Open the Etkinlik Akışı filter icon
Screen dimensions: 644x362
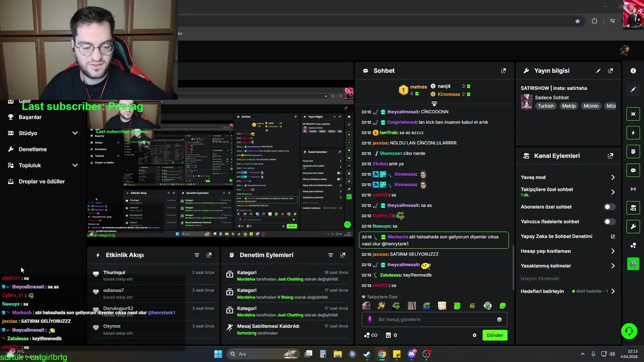point(197,255)
